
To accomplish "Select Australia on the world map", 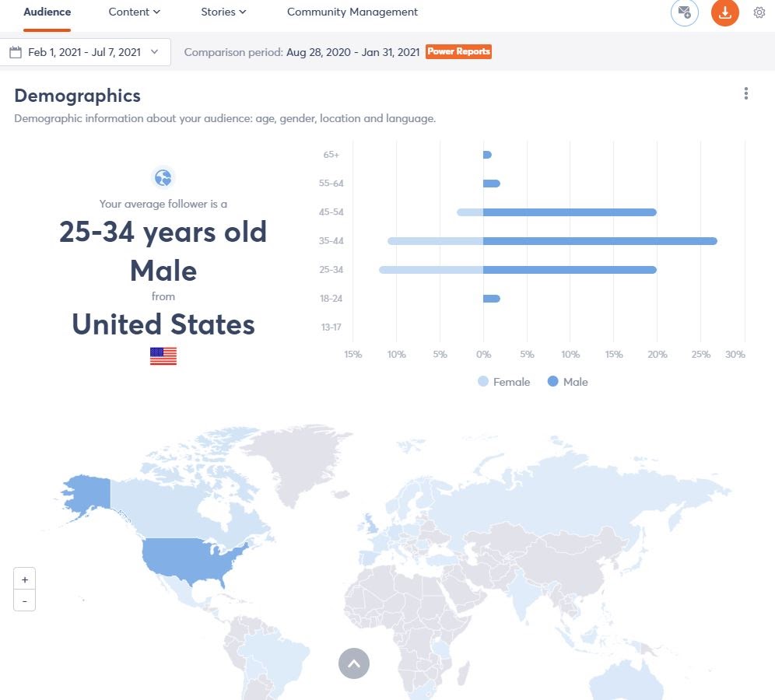I will click(628, 681).
